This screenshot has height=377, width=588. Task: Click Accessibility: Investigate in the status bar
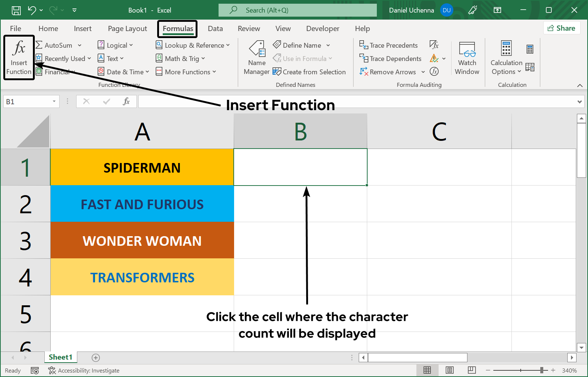(x=84, y=370)
